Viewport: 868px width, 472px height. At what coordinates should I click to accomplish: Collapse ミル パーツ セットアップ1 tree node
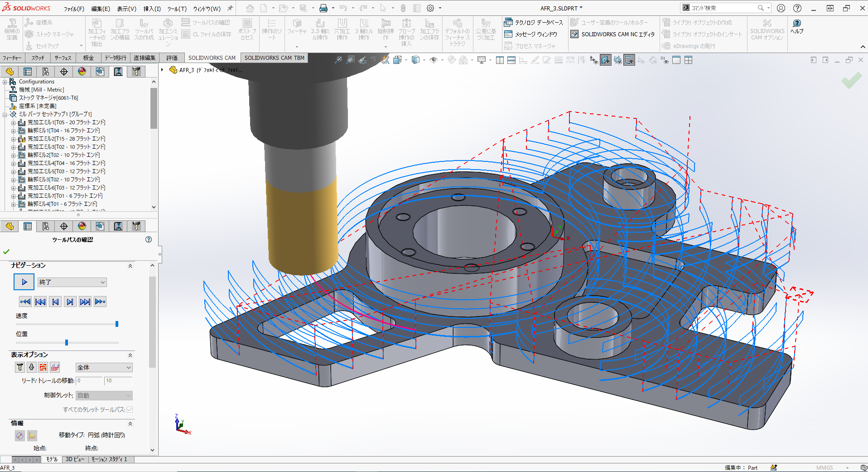point(5,115)
